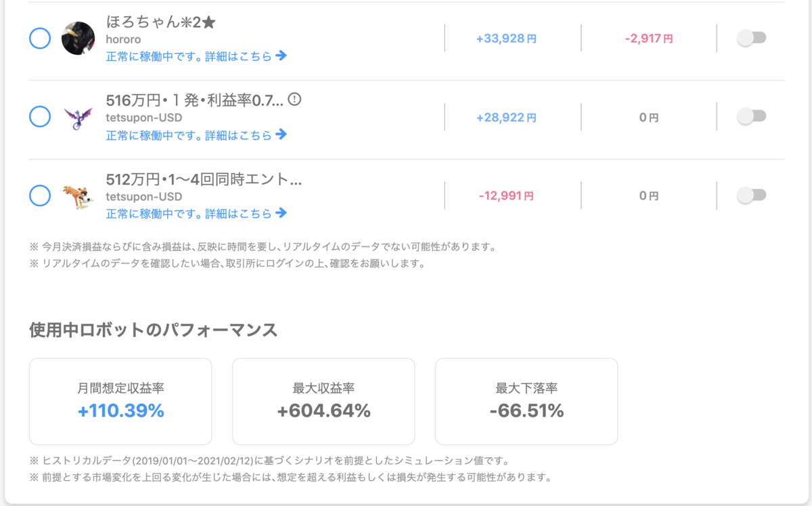Click the arrow icon in the hororo status link
Image resolution: width=812 pixels, height=506 pixels.
click(281, 55)
